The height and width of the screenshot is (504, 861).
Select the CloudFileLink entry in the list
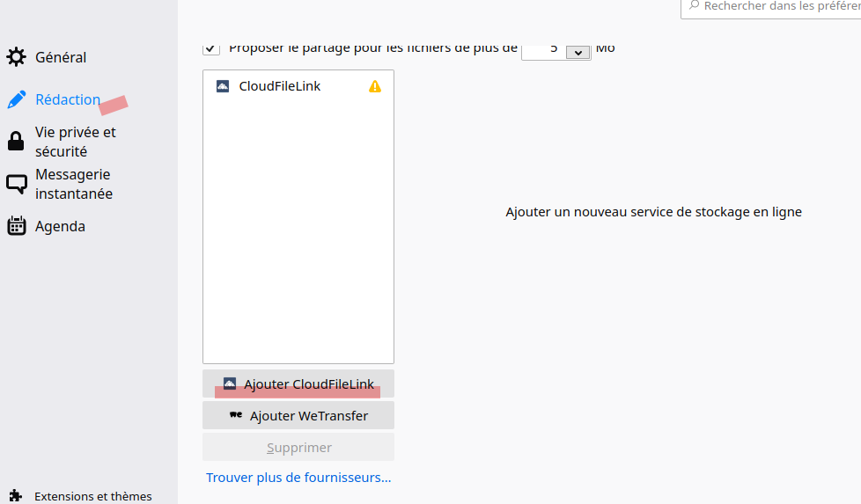pyautogui.click(x=279, y=86)
